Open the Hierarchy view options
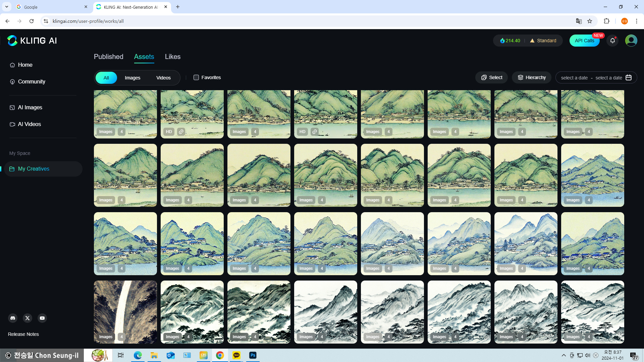This screenshot has height=362, width=644. tap(532, 77)
